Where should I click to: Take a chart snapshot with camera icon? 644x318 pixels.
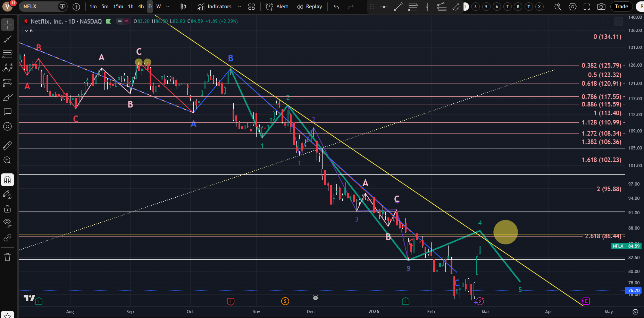pos(601,7)
